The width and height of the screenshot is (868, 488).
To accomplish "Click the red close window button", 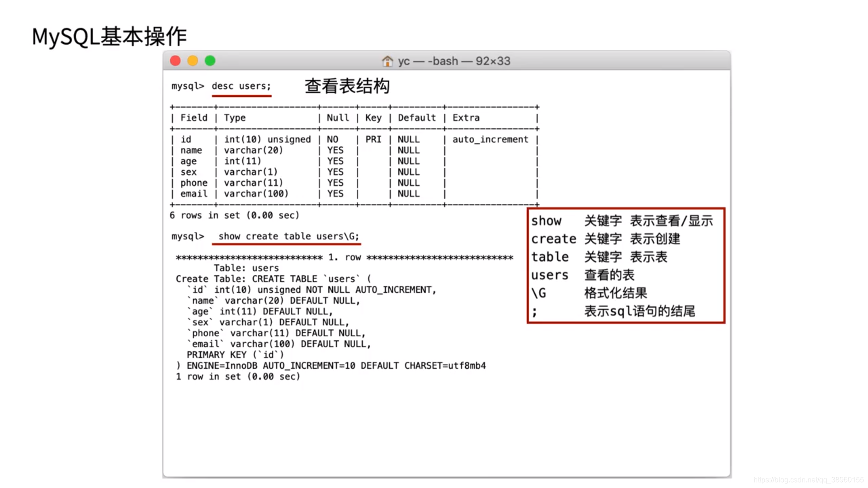I will click(x=175, y=61).
